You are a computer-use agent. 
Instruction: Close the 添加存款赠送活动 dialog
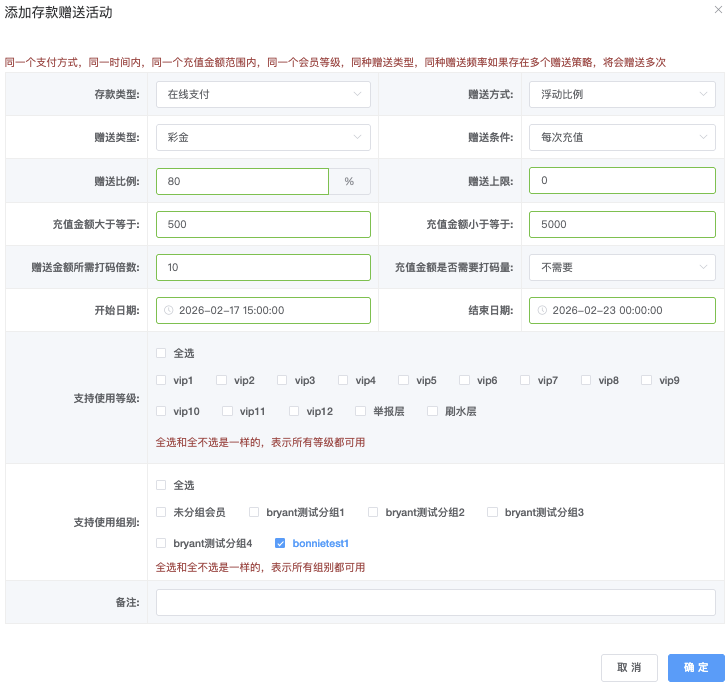tap(717, 9)
